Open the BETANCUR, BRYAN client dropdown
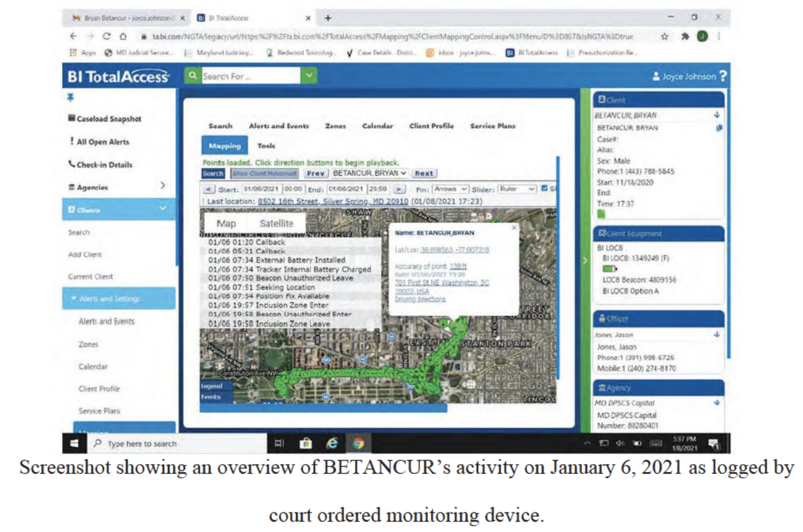 click(370, 173)
